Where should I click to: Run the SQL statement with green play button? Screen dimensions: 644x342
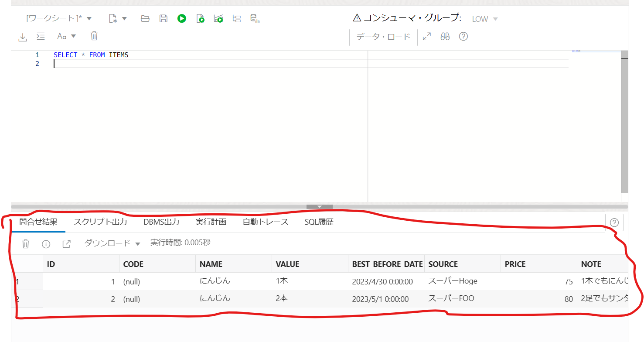(x=182, y=18)
